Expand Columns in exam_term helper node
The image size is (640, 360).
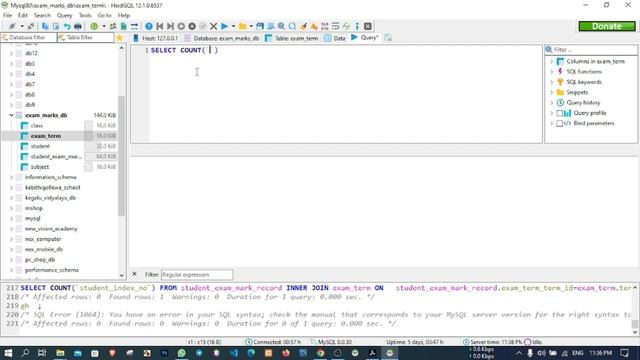pyautogui.click(x=551, y=61)
